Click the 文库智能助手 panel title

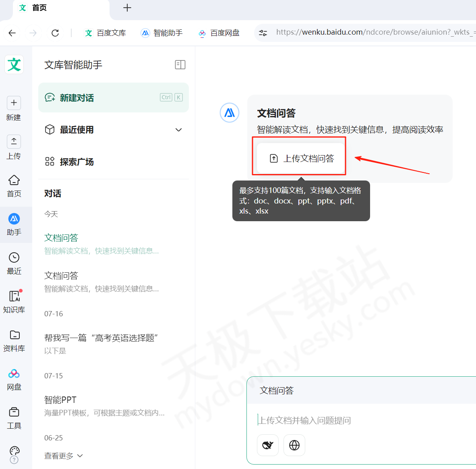point(73,65)
